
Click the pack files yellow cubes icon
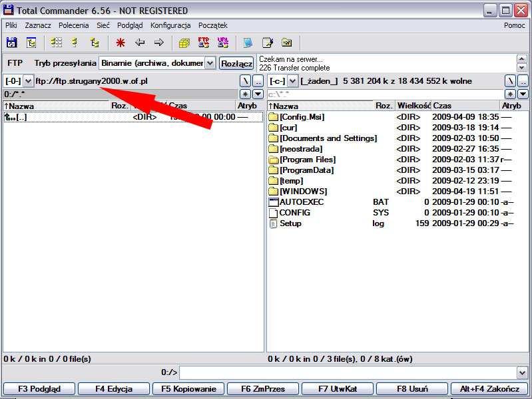click(184, 43)
